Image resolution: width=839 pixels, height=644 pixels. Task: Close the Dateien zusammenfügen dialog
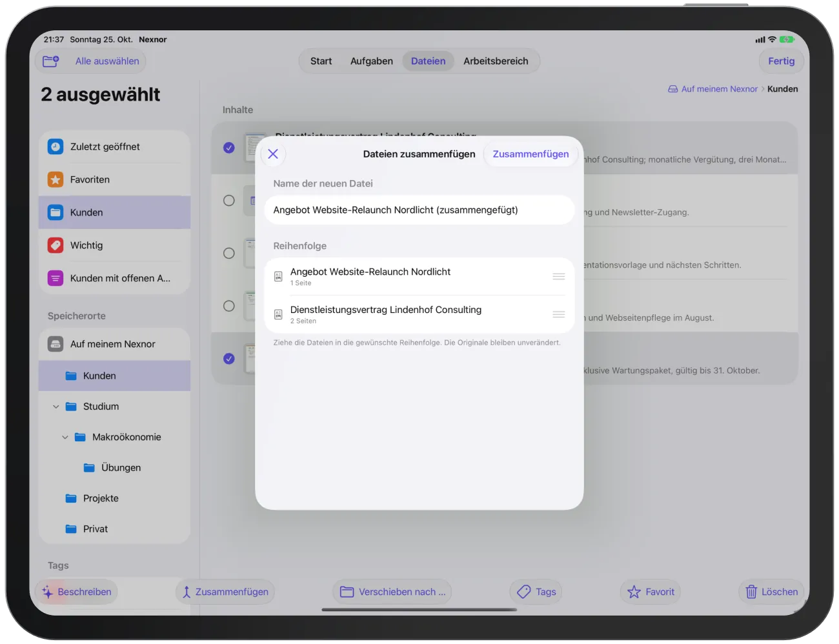(273, 154)
